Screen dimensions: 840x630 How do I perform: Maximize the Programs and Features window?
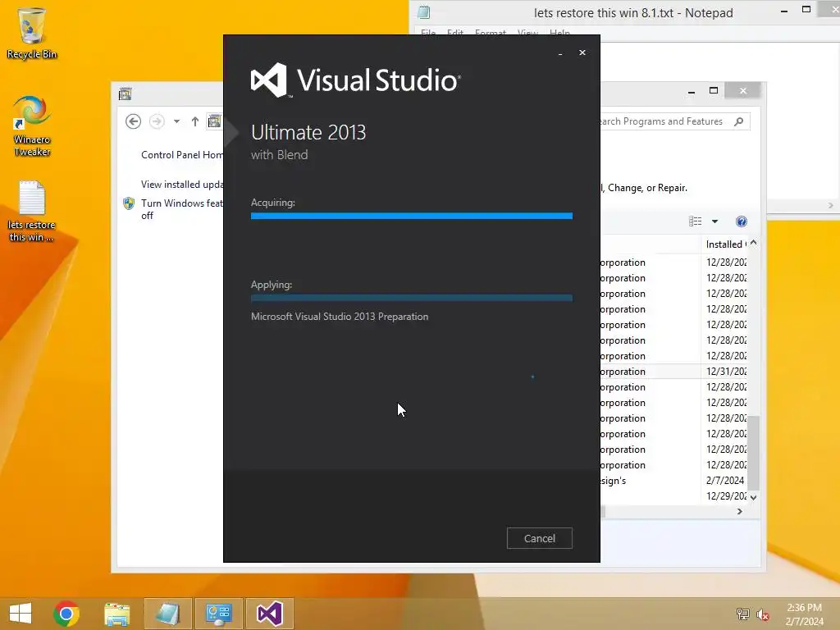[x=714, y=90]
